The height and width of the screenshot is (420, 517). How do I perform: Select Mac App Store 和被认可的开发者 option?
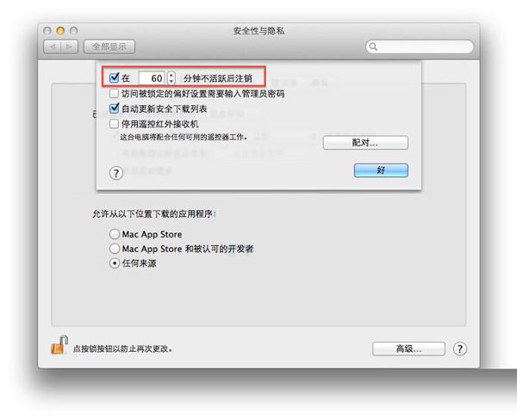(115, 249)
